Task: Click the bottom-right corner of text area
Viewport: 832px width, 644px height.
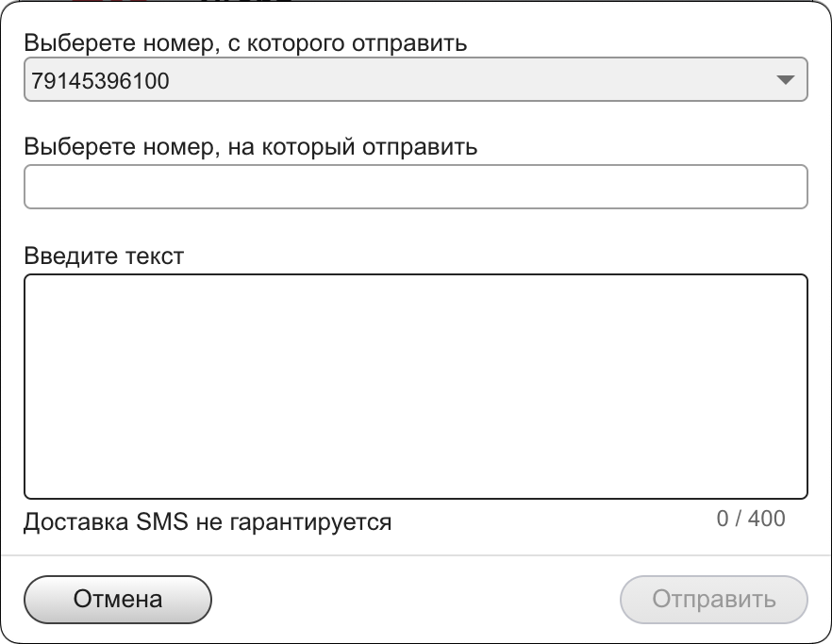Action: click(x=801, y=491)
